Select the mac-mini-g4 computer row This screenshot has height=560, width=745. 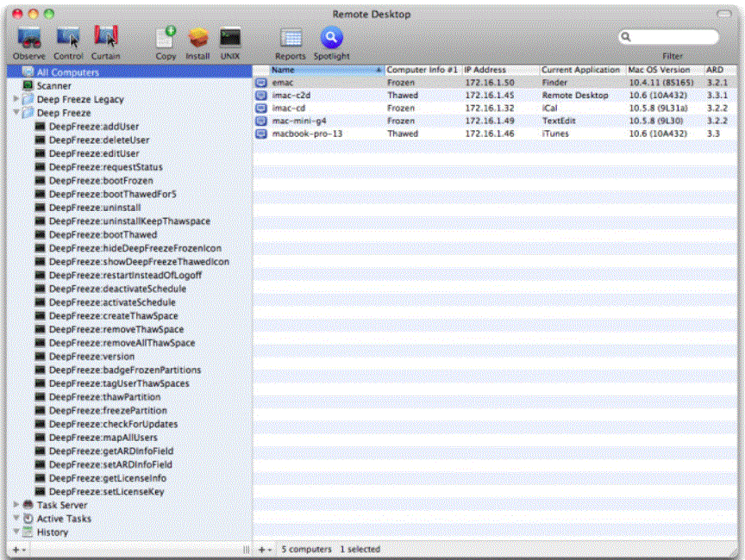pyautogui.click(x=495, y=121)
